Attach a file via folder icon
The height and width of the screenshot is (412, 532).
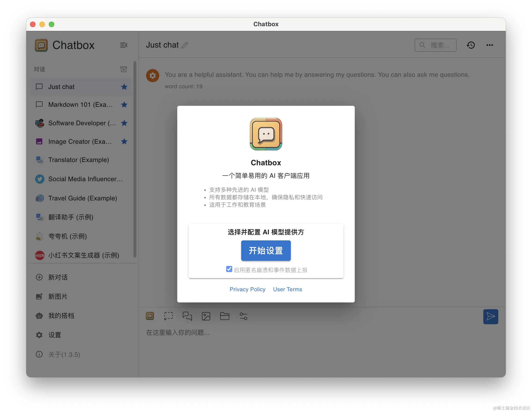coord(225,316)
